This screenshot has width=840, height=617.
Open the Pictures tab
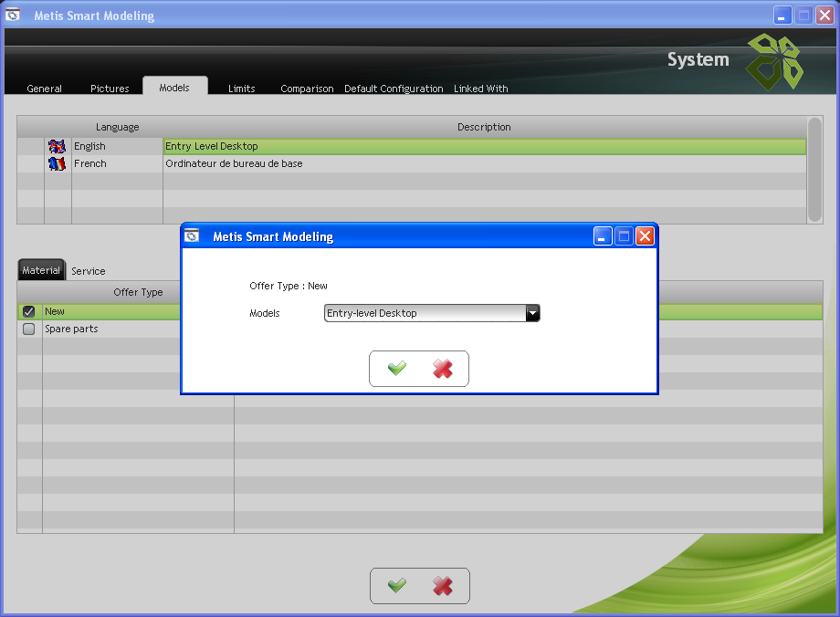tap(110, 89)
